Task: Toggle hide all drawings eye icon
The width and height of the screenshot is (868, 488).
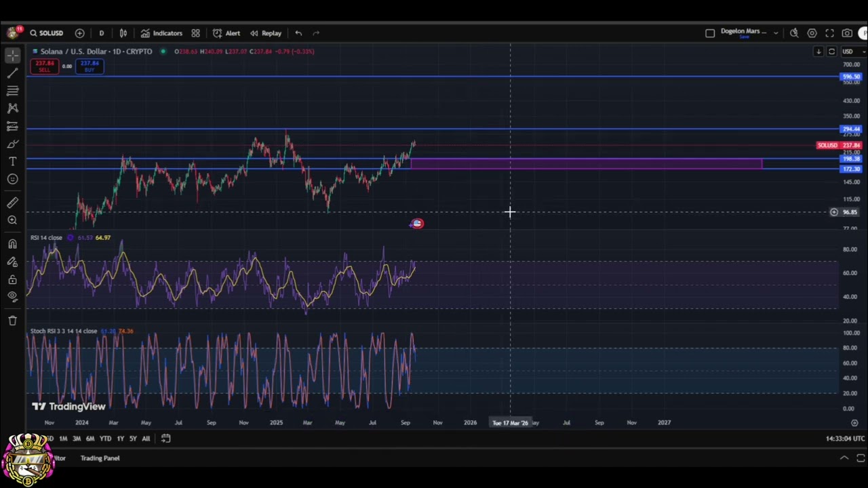Action: 12,296
